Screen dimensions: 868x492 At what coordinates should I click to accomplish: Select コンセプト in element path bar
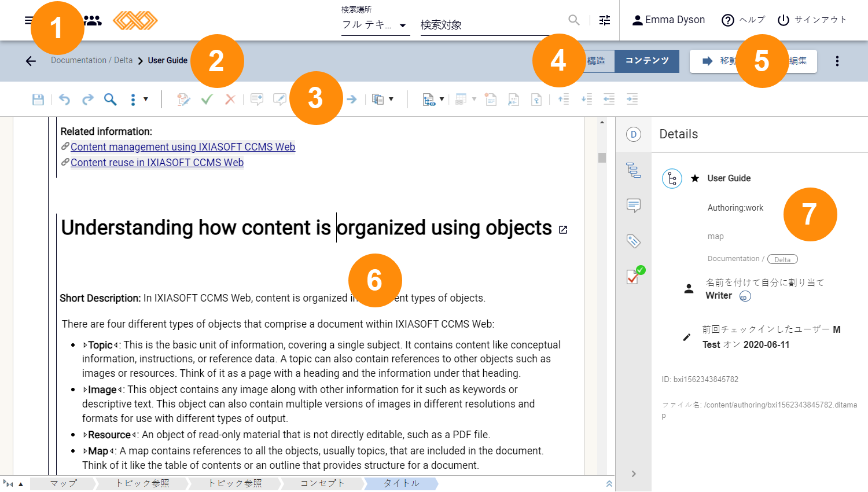pyautogui.click(x=322, y=483)
